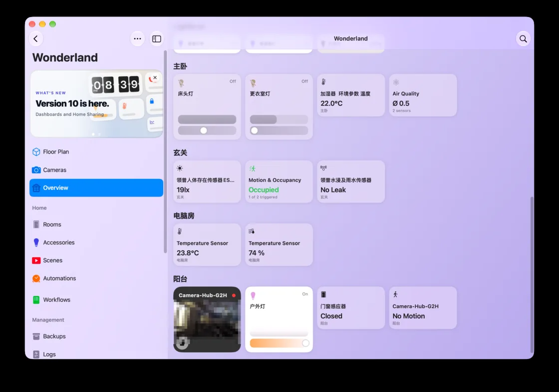Click the Occupied status text
Image resolution: width=559 pixels, height=392 pixels.
[x=264, y=190]
